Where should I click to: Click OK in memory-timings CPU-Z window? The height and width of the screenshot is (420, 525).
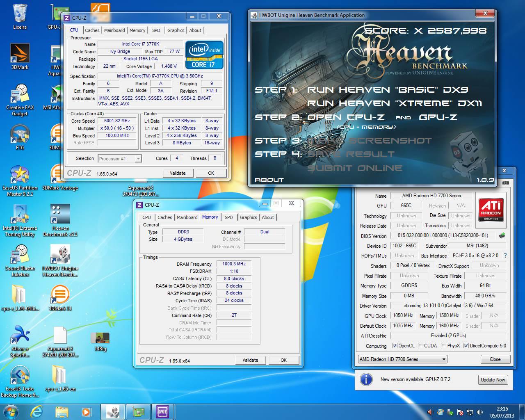(284, 360)
